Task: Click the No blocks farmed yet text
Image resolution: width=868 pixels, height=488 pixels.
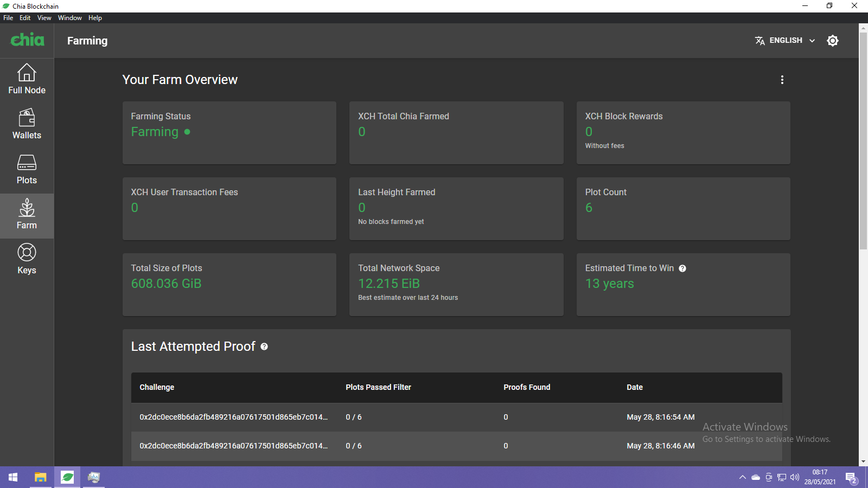Action: click(391, 222)
